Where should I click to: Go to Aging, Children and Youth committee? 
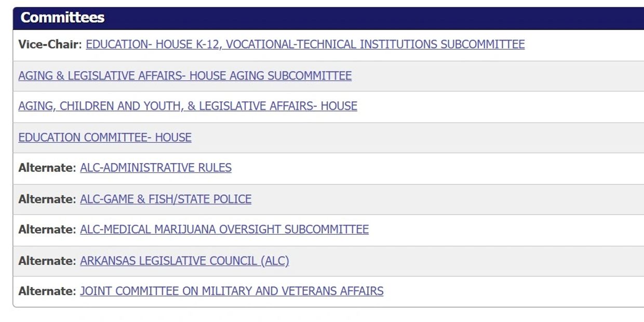click(x=187, y=106)
